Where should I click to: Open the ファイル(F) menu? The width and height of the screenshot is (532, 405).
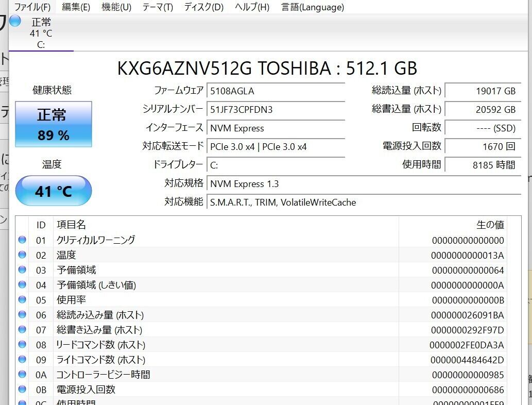(x=32, y=7)
